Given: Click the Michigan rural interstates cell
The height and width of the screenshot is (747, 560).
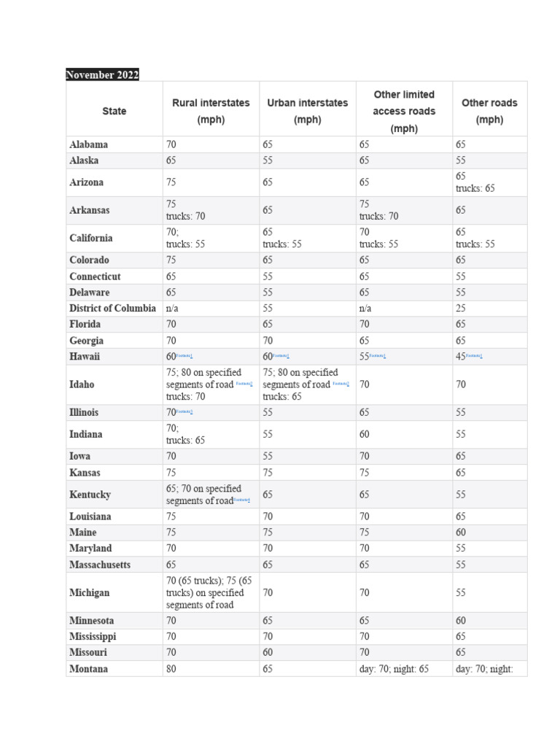Looking at the screenshot, I should coord(210,592).
